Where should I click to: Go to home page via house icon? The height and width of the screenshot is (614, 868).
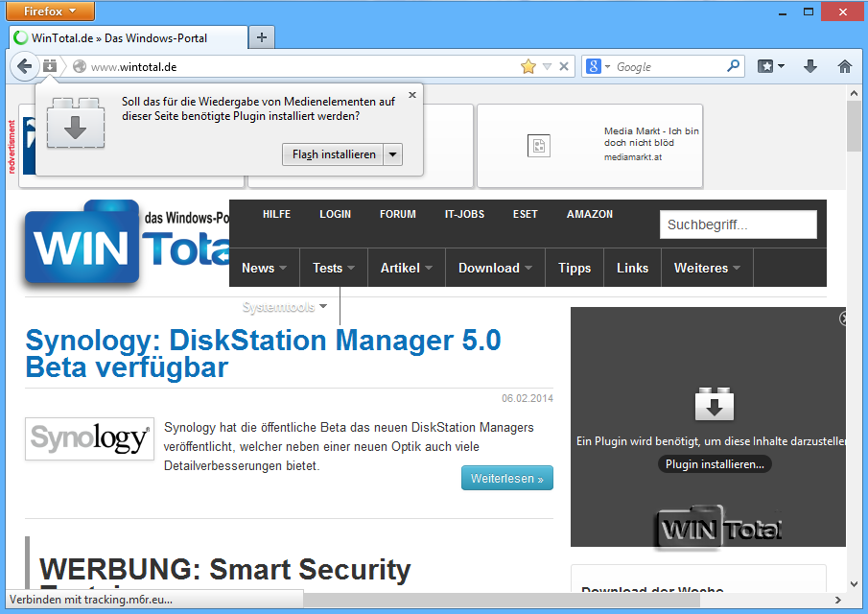point(844,66)
